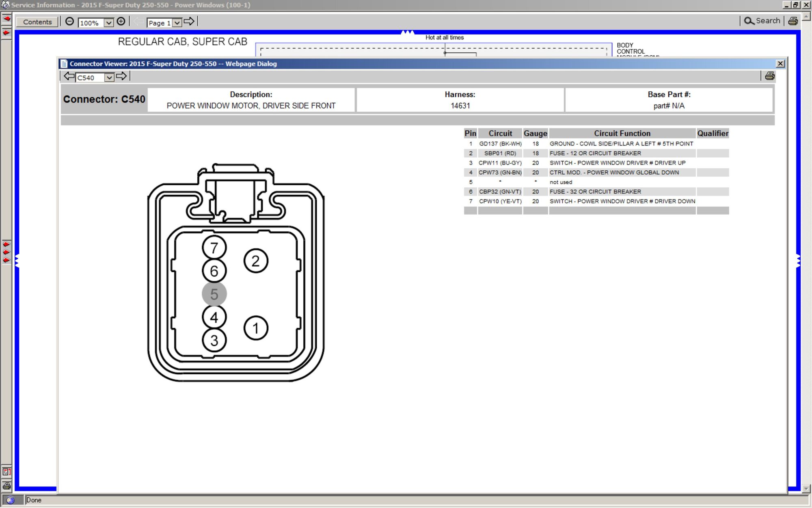Viewport: 812px width, 508px height.
Task: Open the Page 1 selector dropdown
Action: pyautogui.click(x=177, y=23)
